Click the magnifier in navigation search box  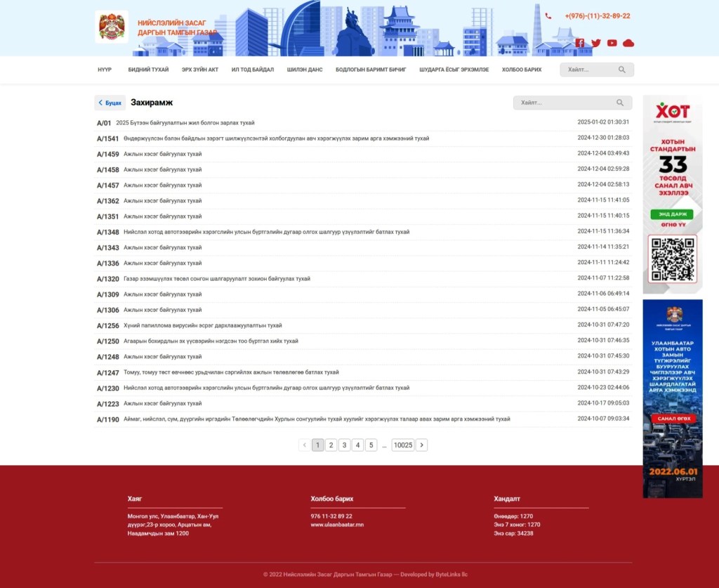point(622,70)
